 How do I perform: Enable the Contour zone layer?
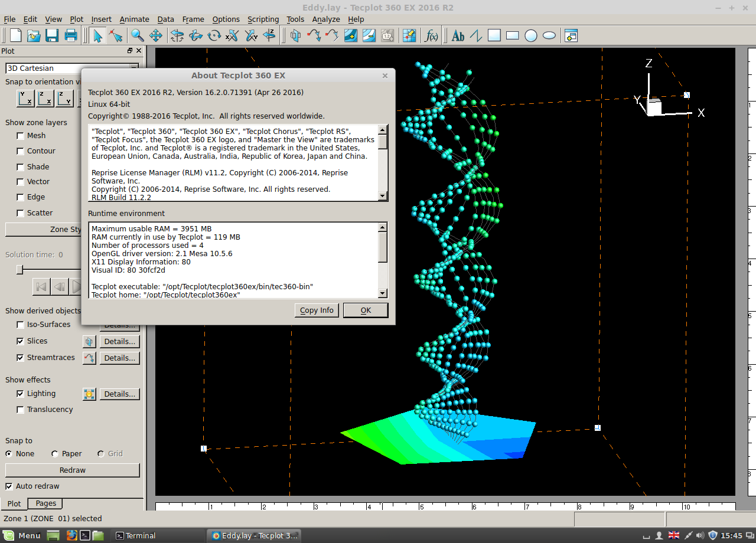21,151
